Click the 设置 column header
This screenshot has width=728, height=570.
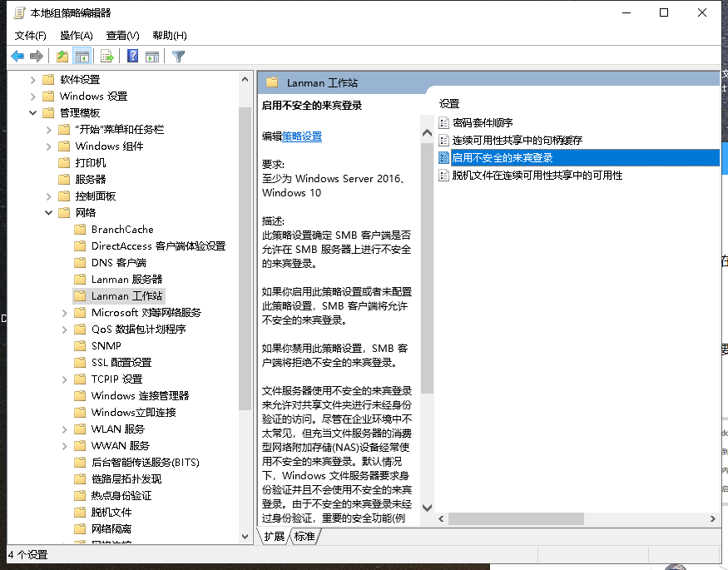coord(449,103)
